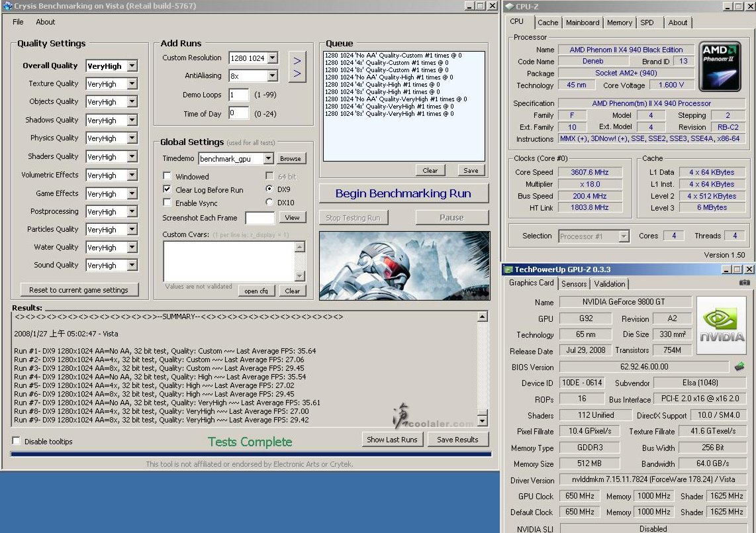Switch to the About tab in CPU-Z
This screenshot has width=756, height=533.
677,23
